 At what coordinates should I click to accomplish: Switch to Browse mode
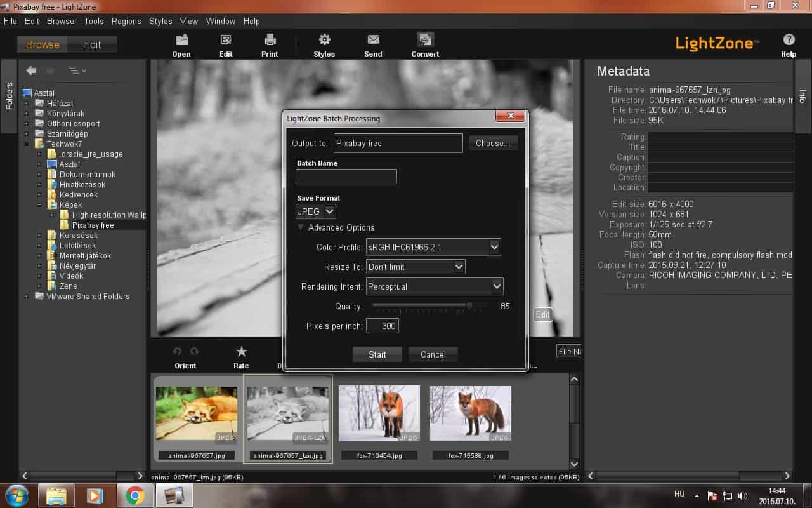pos(43,44)
